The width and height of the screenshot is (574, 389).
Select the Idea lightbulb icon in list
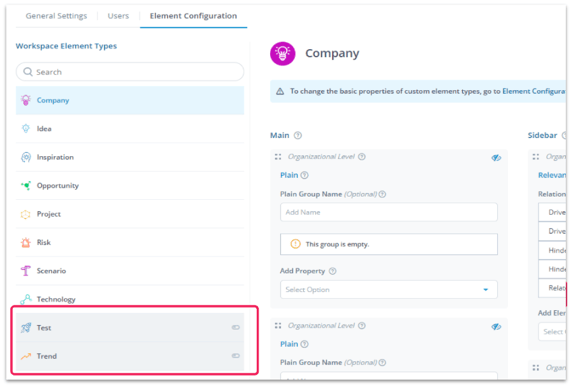(26, 128)
